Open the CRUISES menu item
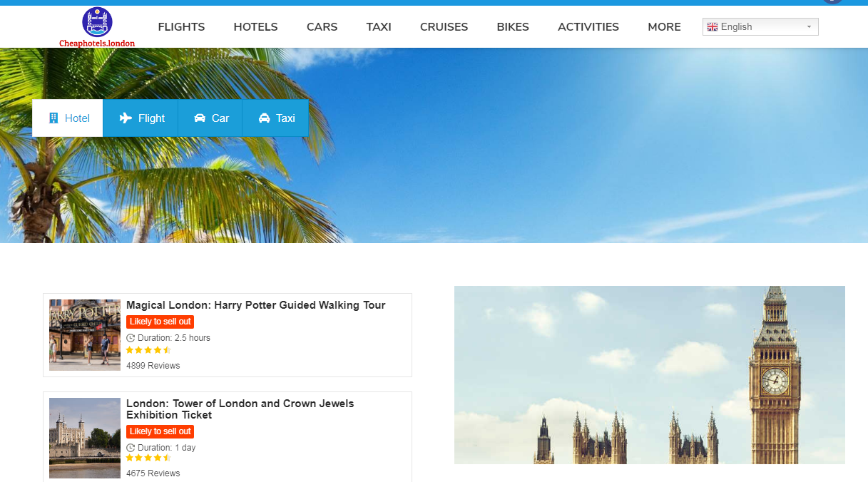Viewport: 868px width, 482px height. tap(444, 27)
